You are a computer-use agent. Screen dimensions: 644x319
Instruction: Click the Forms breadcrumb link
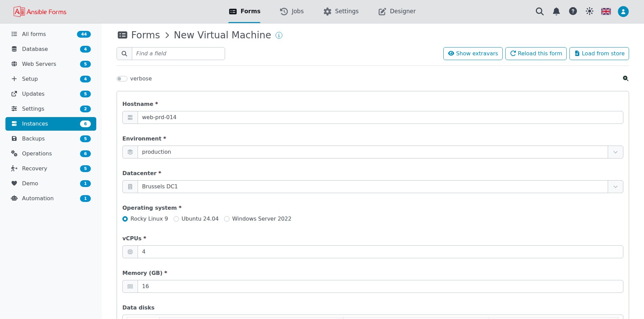pos(145,35)
